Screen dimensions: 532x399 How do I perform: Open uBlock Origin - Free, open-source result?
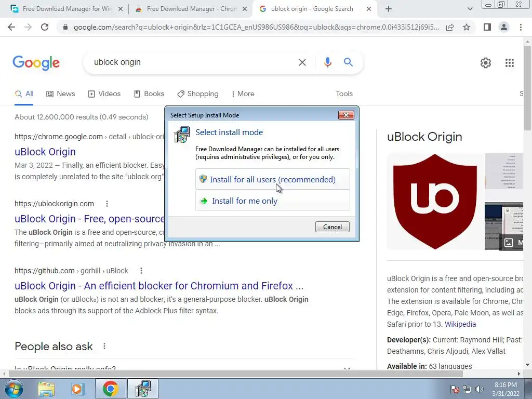89,219
